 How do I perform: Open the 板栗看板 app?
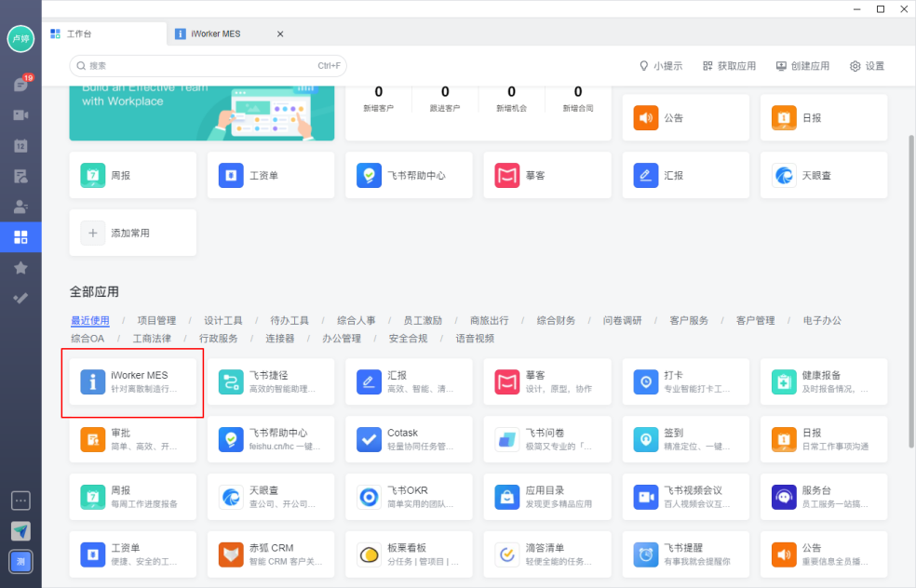pyautogui.click(x=409, y=555)
